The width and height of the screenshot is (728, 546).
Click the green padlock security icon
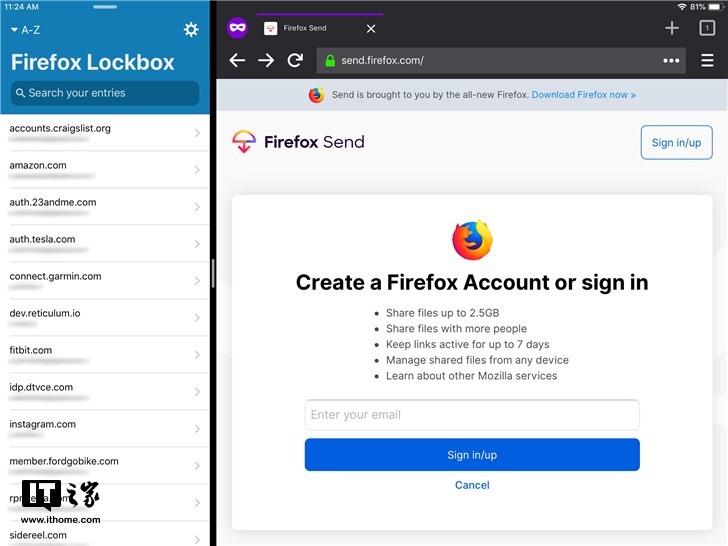(330, 60)
